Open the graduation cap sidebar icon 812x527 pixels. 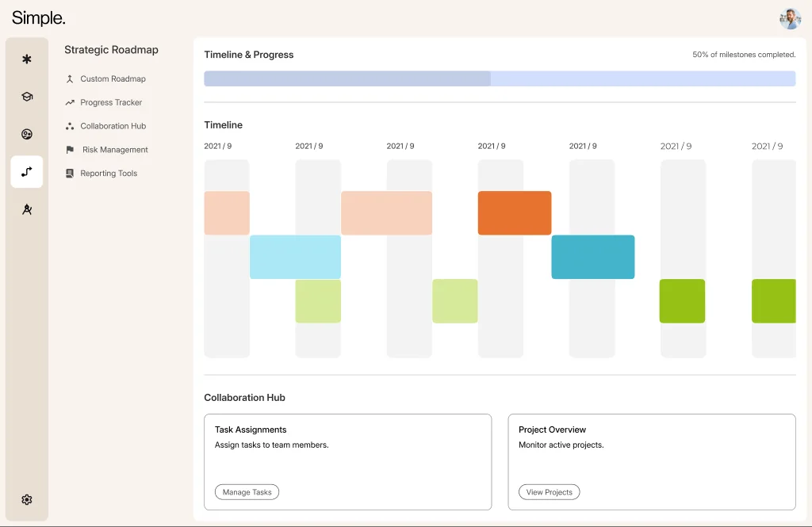(x=27, y=97)
